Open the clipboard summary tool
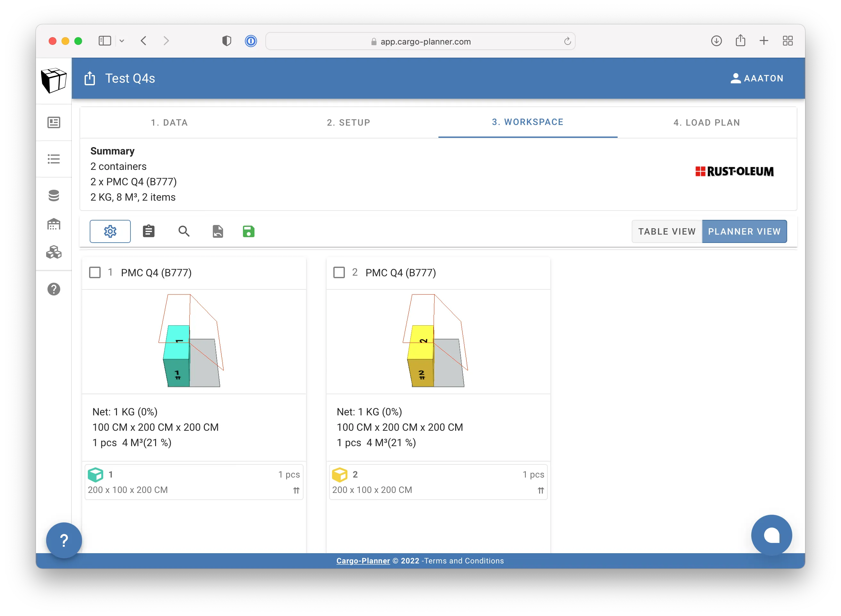The image size is (841, 616). coord(148,231)
